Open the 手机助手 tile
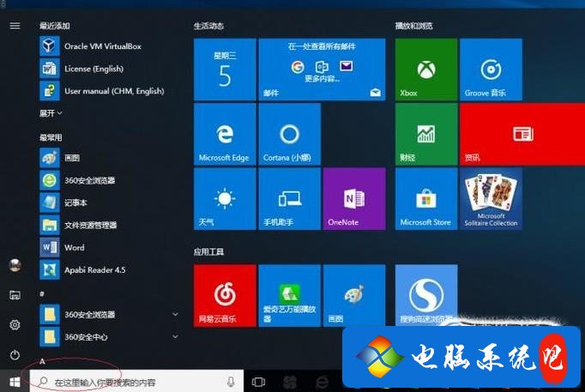Screen dimensions: 585x392 point(290,199)
